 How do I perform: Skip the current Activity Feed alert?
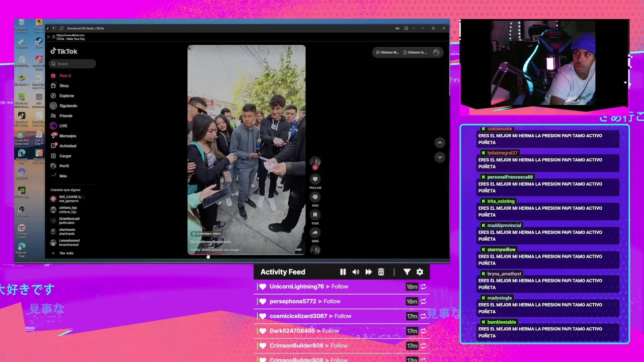point(368,272)
